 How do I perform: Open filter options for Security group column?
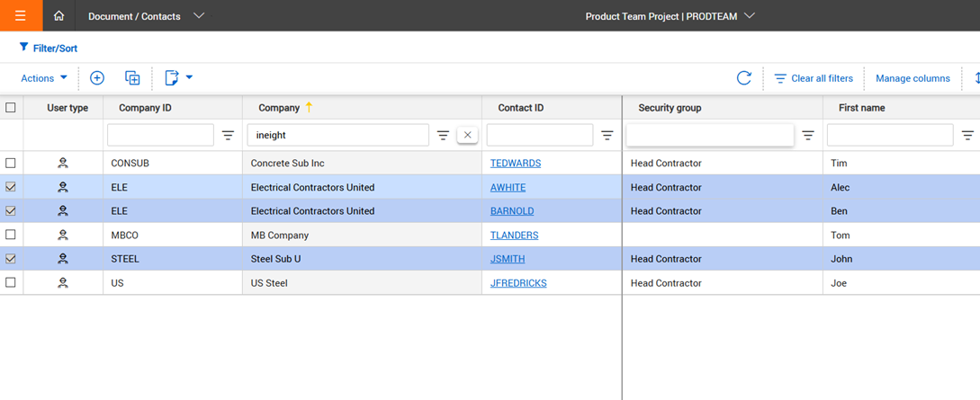(x=808, y=135)
